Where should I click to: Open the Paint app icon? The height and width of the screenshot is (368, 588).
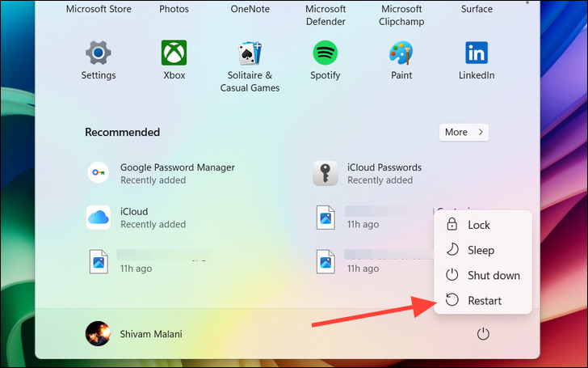pos(401,53)
